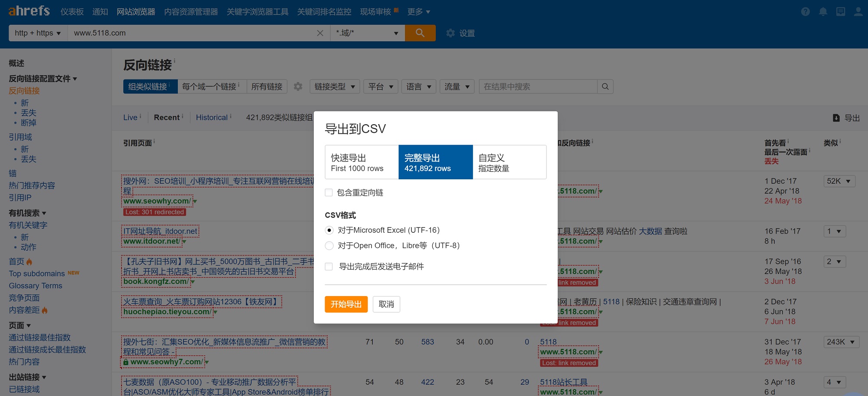The image size is (868, 396).
Task: Check 导出完成后发送电子邮件 checkbox
Action: point(329,267)
